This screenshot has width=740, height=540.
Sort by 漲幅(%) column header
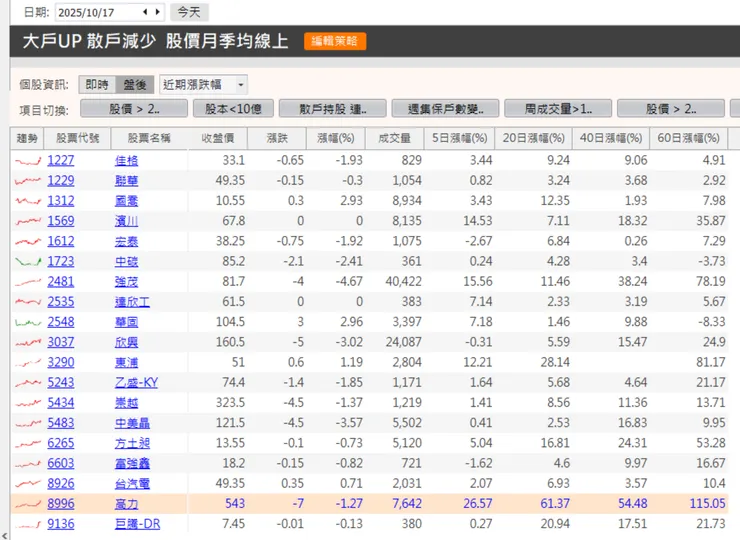pyautogui.click(x=336, y=138)
